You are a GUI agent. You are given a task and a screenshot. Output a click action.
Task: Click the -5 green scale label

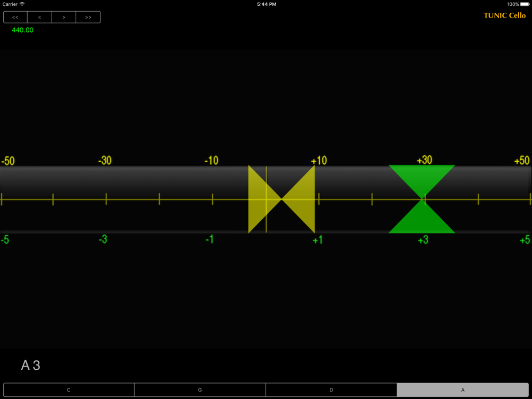click(x=5, y=240)
